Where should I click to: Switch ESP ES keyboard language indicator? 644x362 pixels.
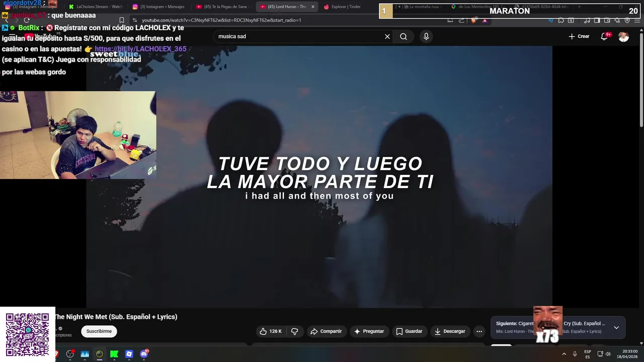tap(587, 354)
